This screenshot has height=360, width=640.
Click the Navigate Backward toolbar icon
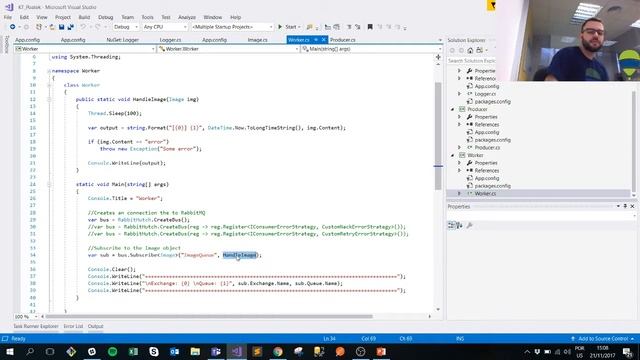[x=13, y=27]
